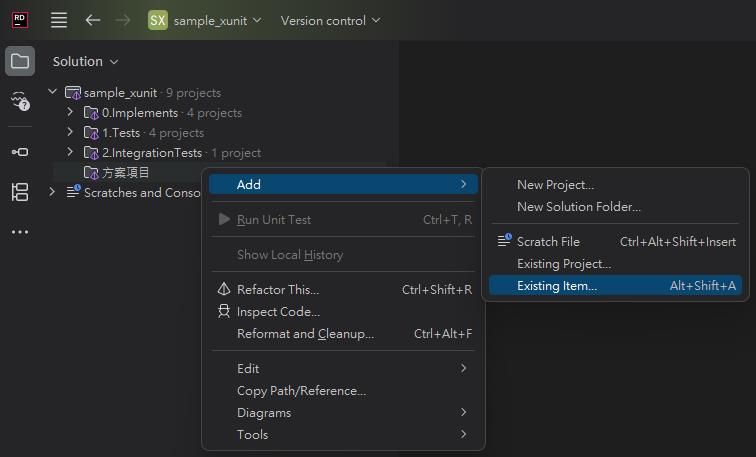This screenshot has width=756, height=457.
Task: Open the Structure tool window icon
Action: 20,192
